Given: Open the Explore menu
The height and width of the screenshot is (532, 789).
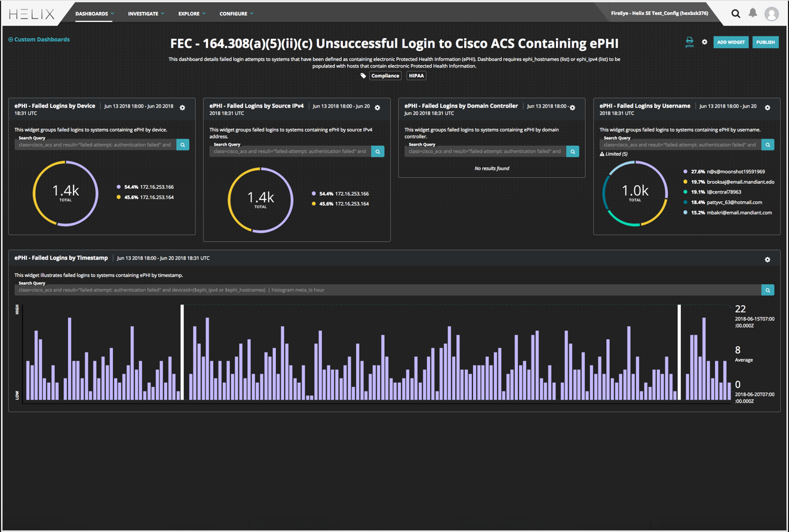Looking at the screenshot, I should (x=192, y=14).
